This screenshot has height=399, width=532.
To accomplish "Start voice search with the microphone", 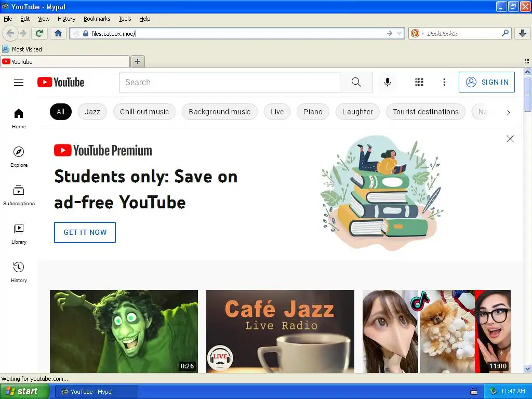I will [387, 82].
